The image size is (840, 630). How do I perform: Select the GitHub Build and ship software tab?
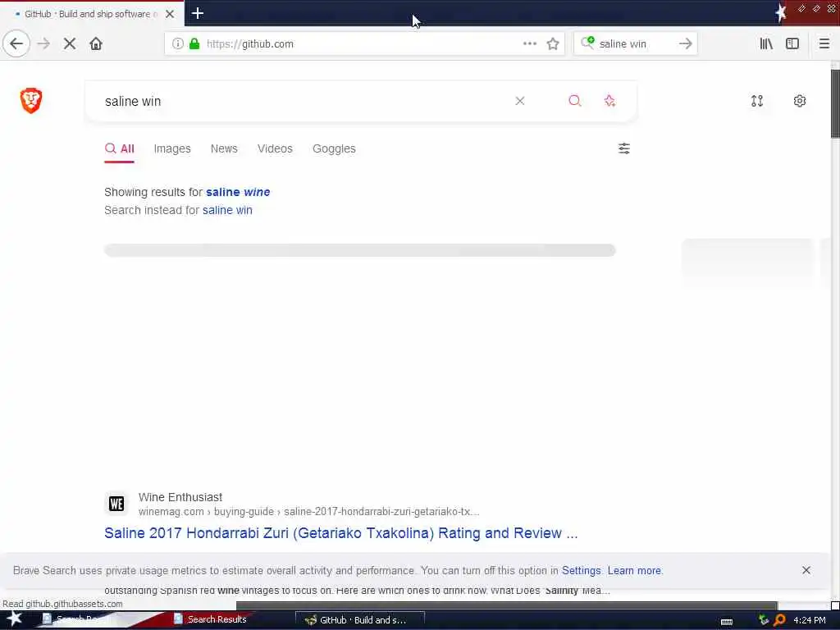(x=89, y=14)
